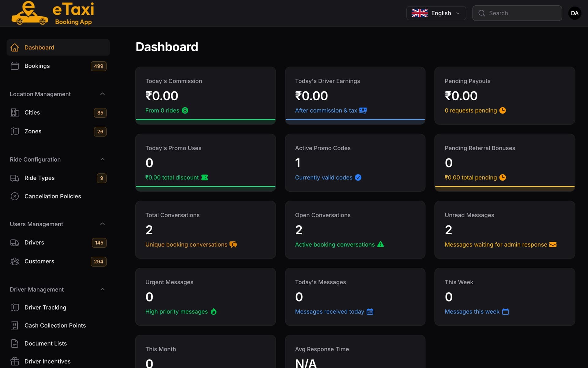Open Cash Collection Points
The height and width of the screenshot is (368, 588).
click(58, 325)
